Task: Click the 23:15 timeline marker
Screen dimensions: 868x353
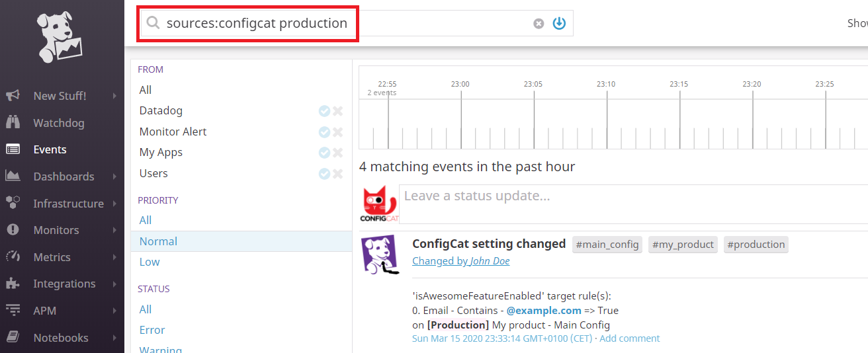Action: pyautogui.click(x=679, y=84)
